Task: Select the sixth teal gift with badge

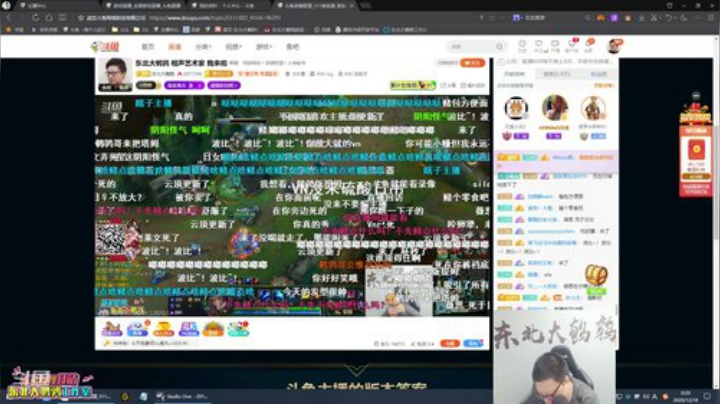Action: (x=238, y=329)
